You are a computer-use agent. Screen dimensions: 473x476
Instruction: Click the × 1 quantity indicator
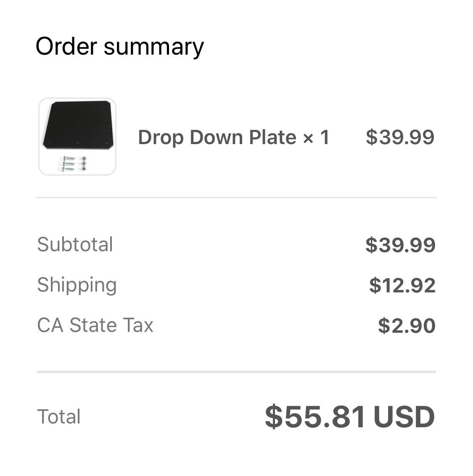tap(316, 137)
